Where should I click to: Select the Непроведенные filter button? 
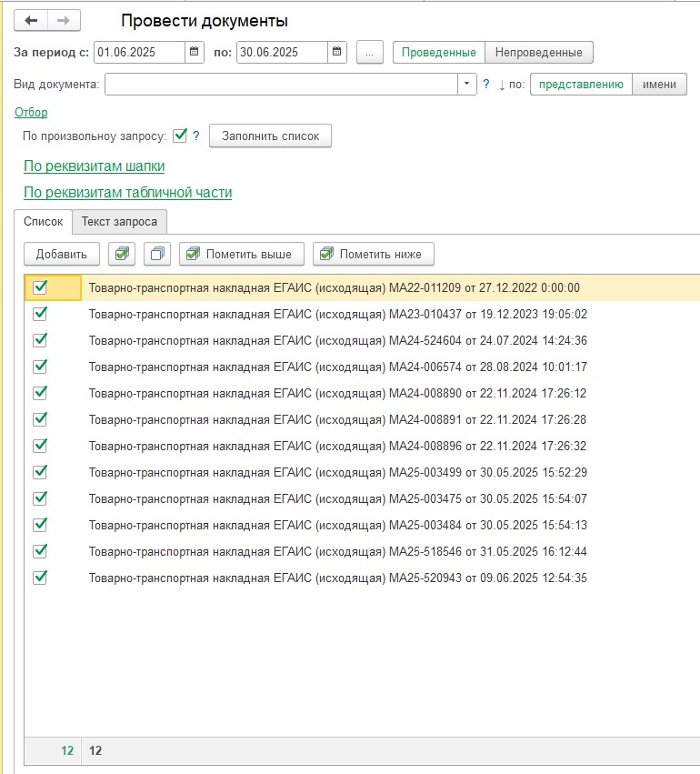pyautogui.click(x=539, y=53)
